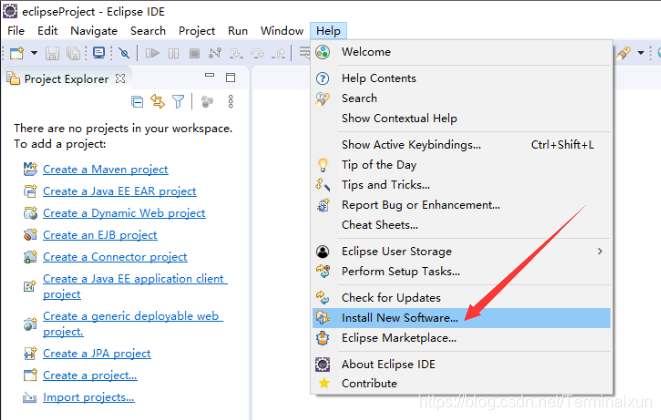Choose Tip of the Day
661x420 pixels.
[462, 165]
